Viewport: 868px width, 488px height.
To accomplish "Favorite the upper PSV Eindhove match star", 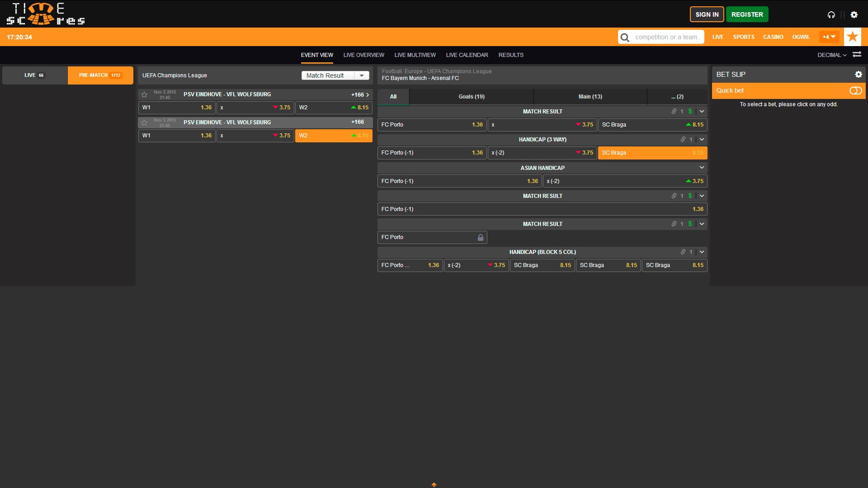I will coord(144,94).
